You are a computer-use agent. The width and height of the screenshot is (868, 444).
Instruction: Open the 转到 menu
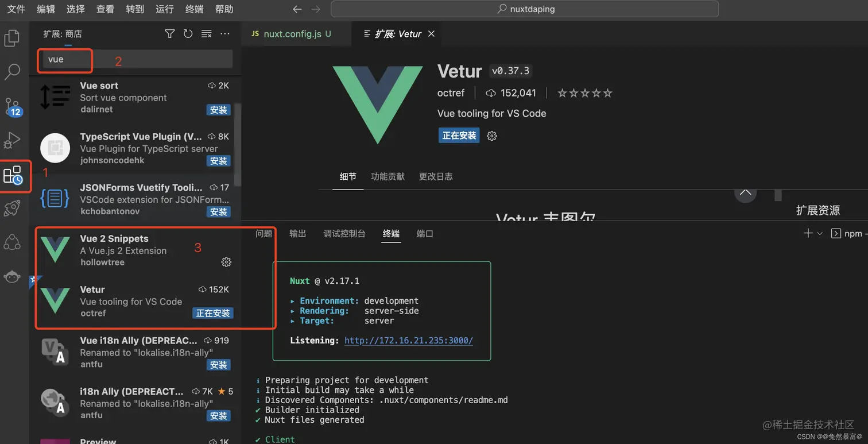click(135, 9)
